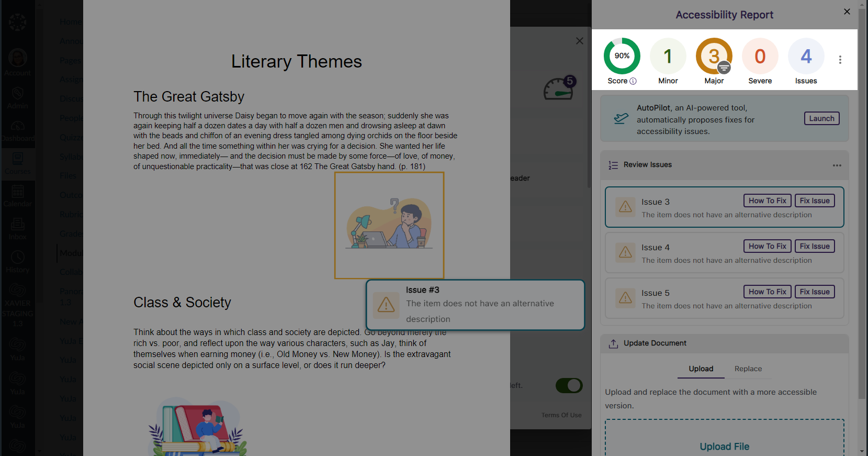The image size is (868, 456).
Task: Click the Issue 4 warning triangle icon
Action: pyautogui.click(x=625, y=252)
